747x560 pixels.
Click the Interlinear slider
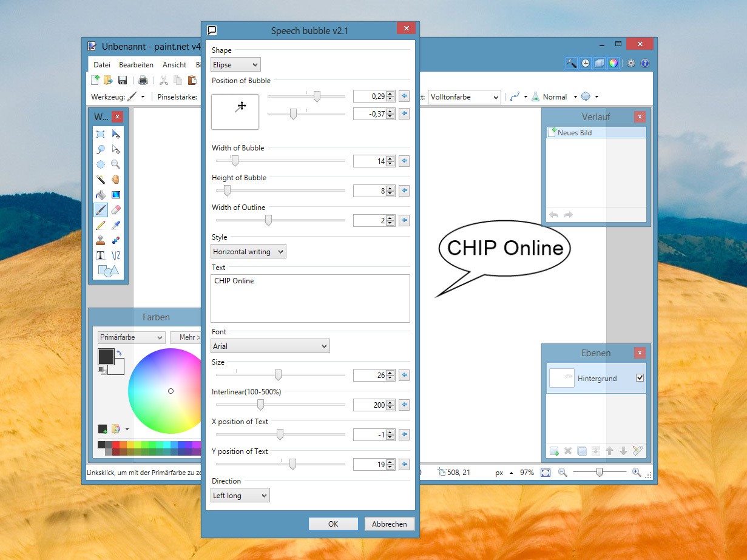point(280,405)
